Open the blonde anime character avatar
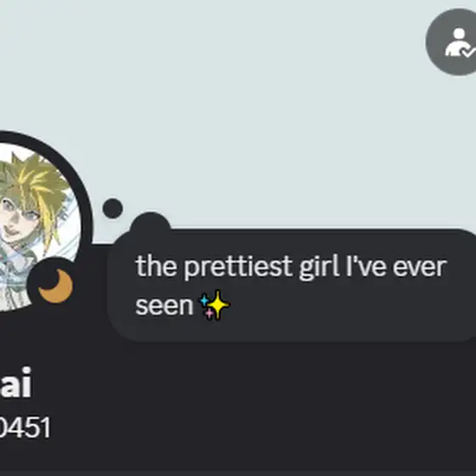Viewport: 476px width, 476px height. pos(37,227)
